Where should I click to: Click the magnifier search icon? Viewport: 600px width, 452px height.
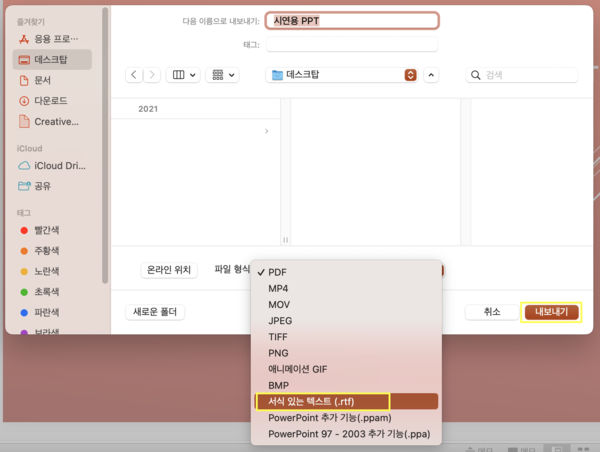click(476, 75)
